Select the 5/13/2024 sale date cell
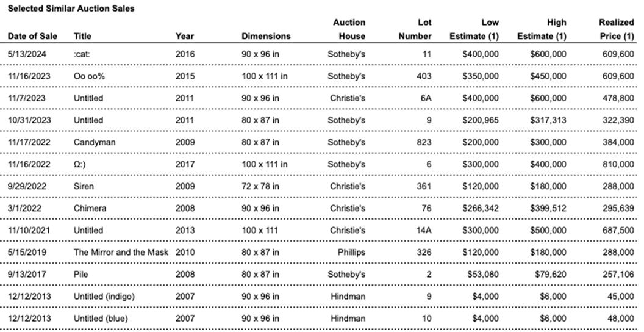Image resolution: width=644 pixels, height=332 pixels. (27, 54)
